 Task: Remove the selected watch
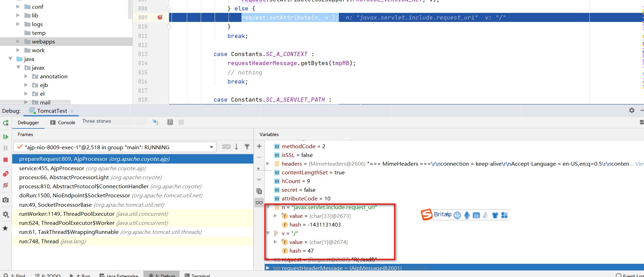click(259, 157)
